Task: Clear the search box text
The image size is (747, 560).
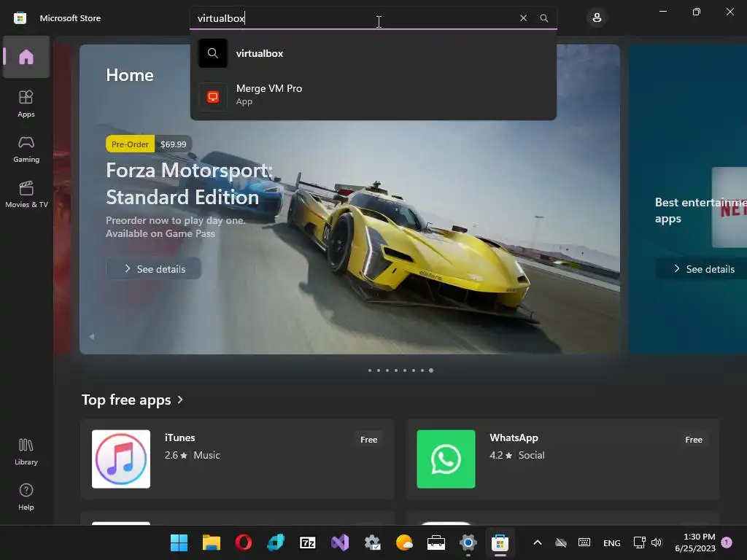Action: [x=523, y=18]
